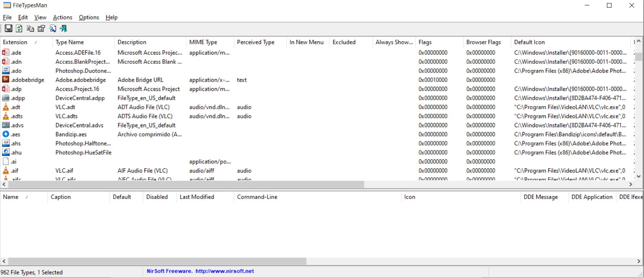The width and height of the screenshot is (644, 278).
Task: Sort by the Excluded column header
Action: tap(351, 42)
